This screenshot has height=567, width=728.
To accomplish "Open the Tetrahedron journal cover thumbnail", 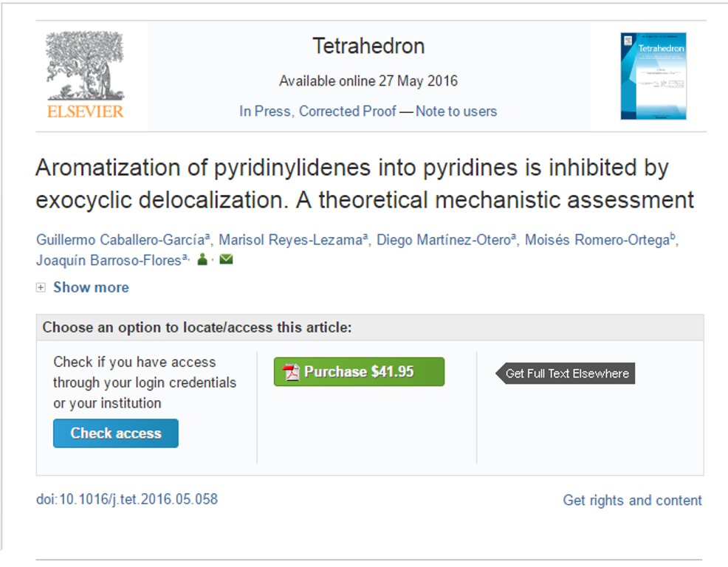I will click(x=653, y=76).
